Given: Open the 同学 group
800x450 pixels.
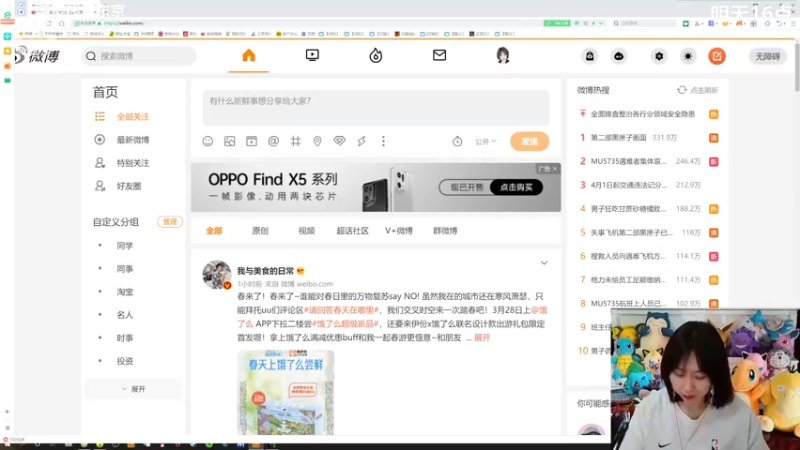Looking at the screenshot, I should coord(125,246).
